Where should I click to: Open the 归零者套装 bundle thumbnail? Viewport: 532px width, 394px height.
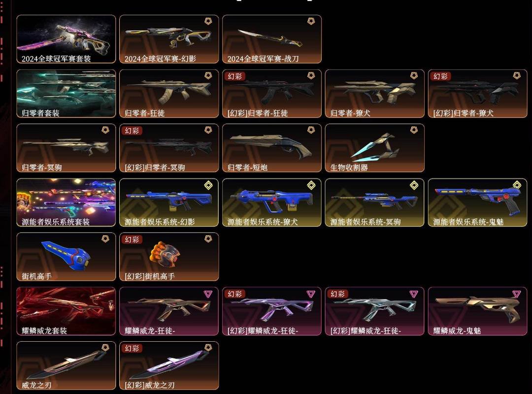point(66,94)
